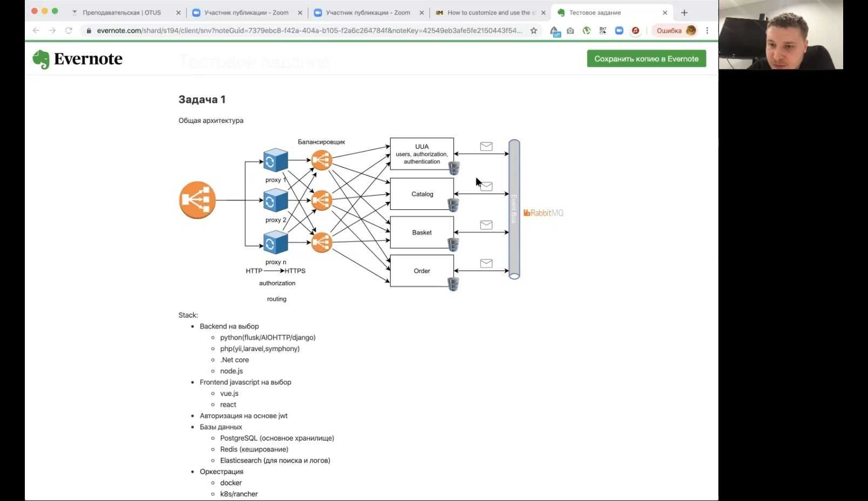The image size is (868, 501).
Task: Reload the page with refresh icon
Action: point(69,31)
